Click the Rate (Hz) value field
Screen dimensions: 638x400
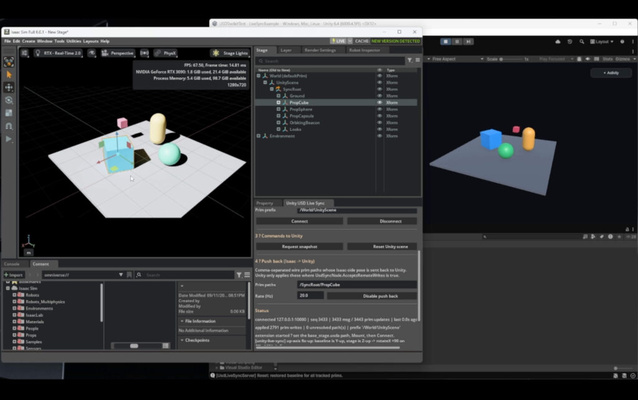(x=310, y=295)
